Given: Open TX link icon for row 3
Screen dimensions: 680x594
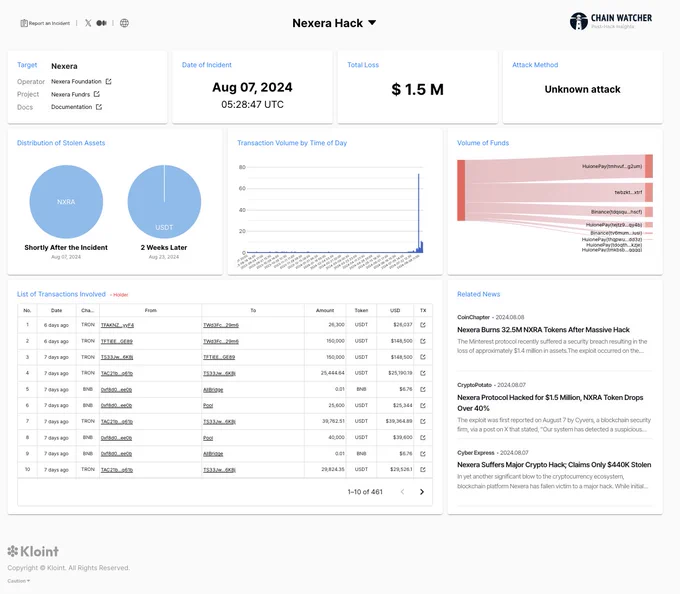Looking at the screenshot, I should pos(423,357).
